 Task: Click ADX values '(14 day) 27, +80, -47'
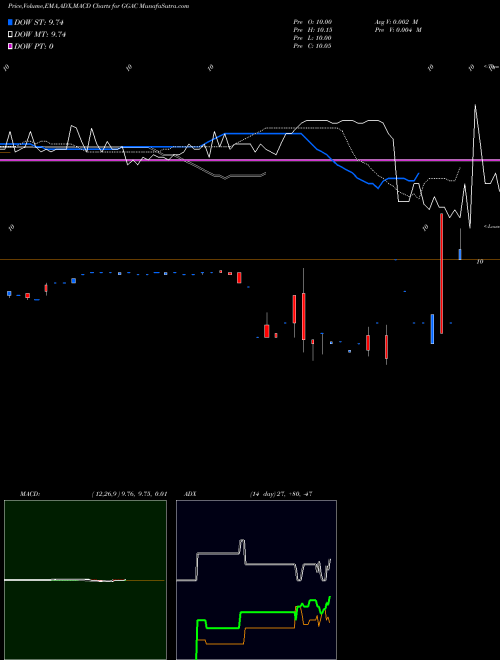tap(281, 494)
